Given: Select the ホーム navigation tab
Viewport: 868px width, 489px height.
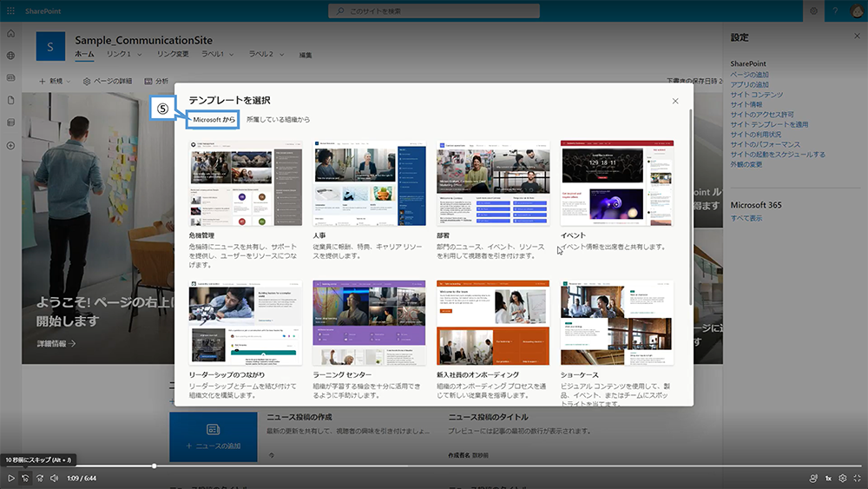Looking at the screenshot, I should pos(84,54).
